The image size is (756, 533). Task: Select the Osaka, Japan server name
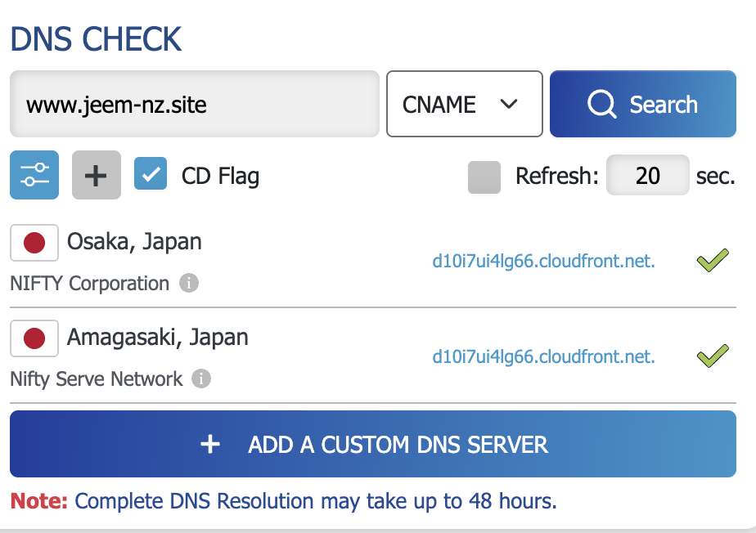[134, 242]
